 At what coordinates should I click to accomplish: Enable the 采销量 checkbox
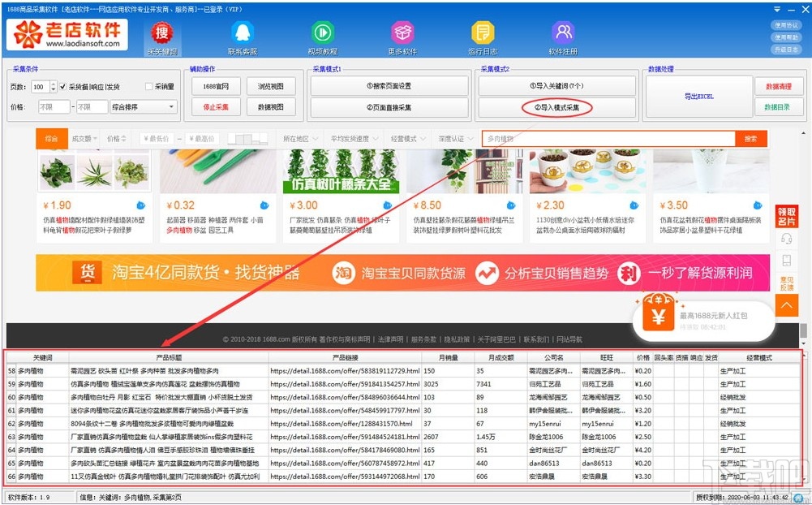(x=149, y=85)
